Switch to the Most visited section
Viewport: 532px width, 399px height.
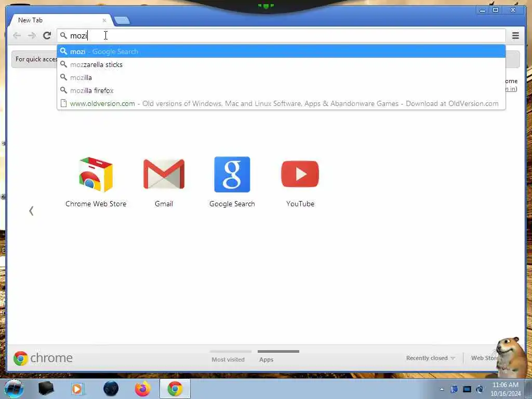[228, 360]
